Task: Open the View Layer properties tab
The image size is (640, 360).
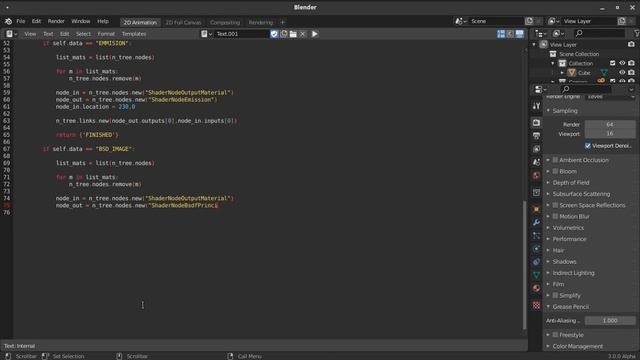Action: click(x=536, y=149)
